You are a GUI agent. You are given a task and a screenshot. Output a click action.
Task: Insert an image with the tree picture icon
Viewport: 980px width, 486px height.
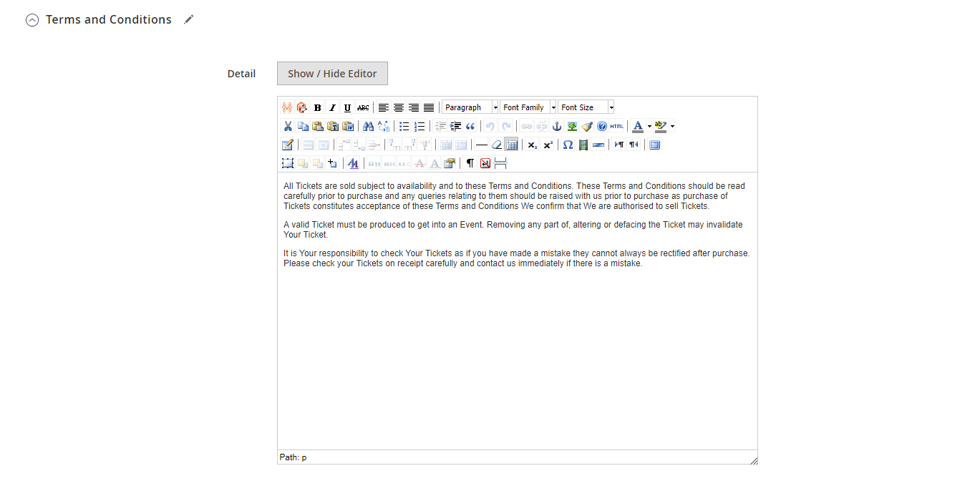[572, 126]
